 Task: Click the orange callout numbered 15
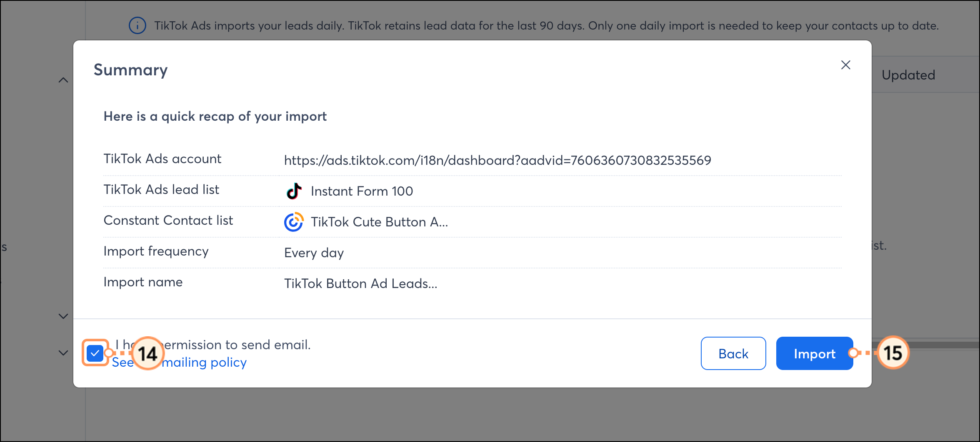click(x=893, y=353)
